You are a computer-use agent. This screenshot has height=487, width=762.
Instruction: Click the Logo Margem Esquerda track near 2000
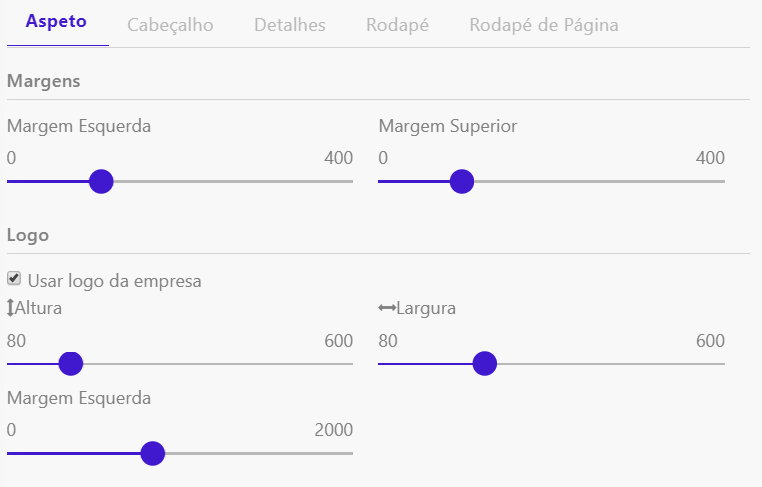point(343,453)
